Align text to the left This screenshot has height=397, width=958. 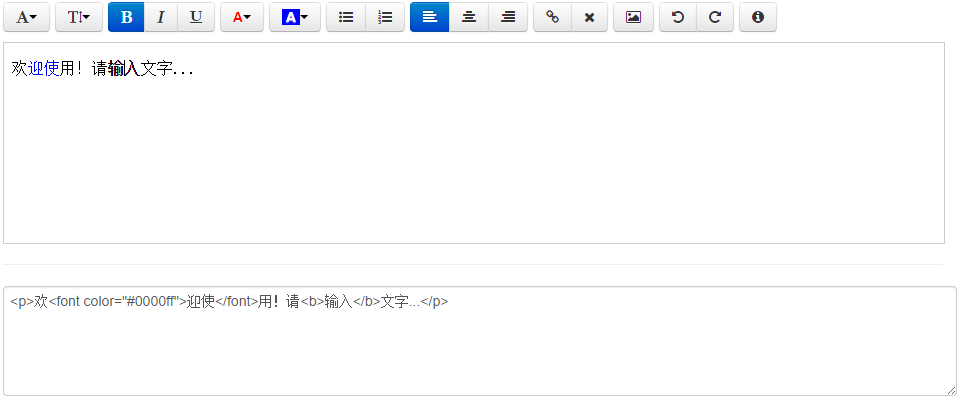click(430, 17)
